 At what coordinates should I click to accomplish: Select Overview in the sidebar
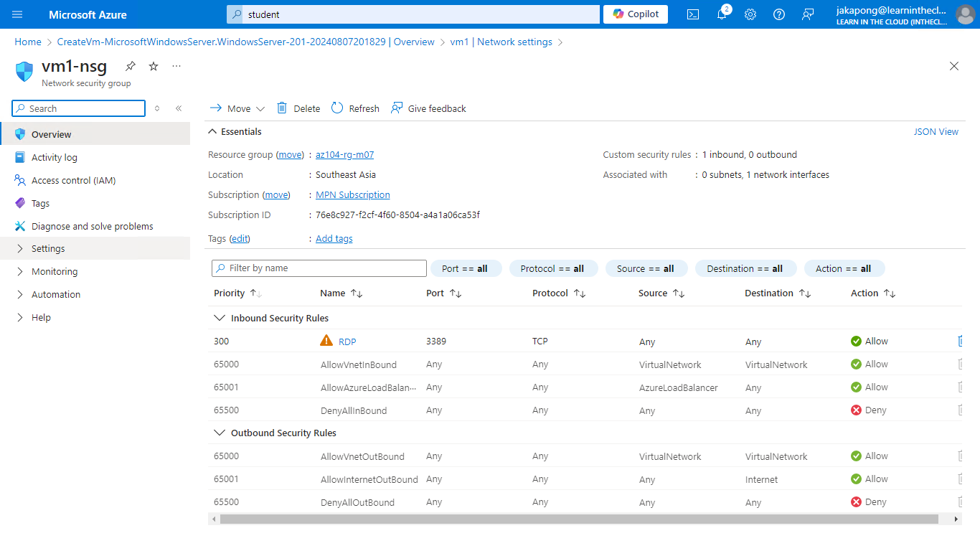tap(95, 134)
